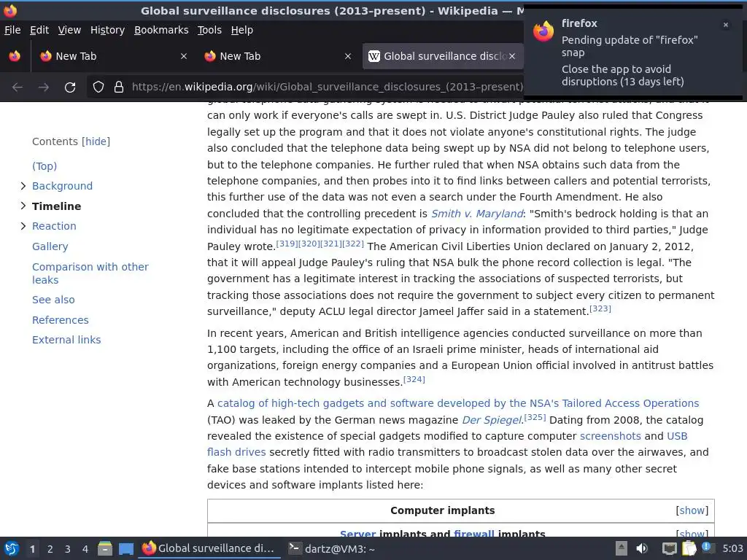Image resolution: width=747 pixels, height=560 pixels.
Task: Close the second New Tab
Action: tap(348, 56)
